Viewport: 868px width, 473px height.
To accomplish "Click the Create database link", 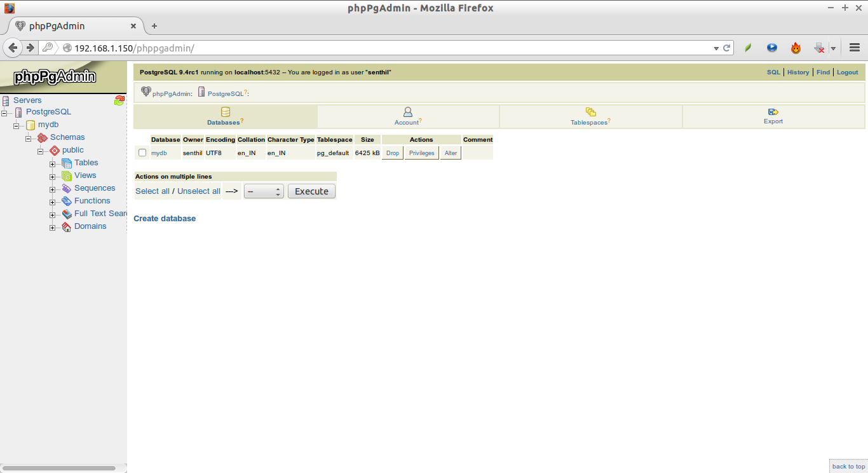I will pyautogui.click(x=165, y=219).
